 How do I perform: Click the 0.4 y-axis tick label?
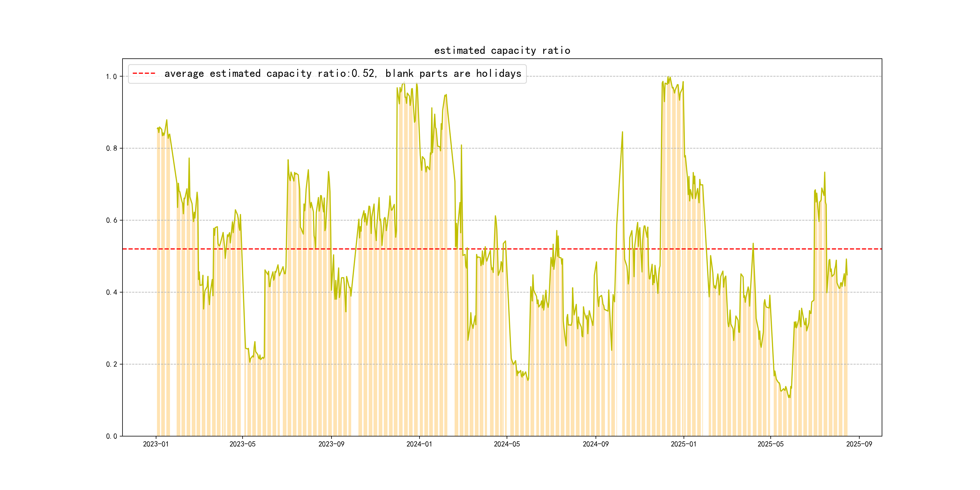pos(111,292)
